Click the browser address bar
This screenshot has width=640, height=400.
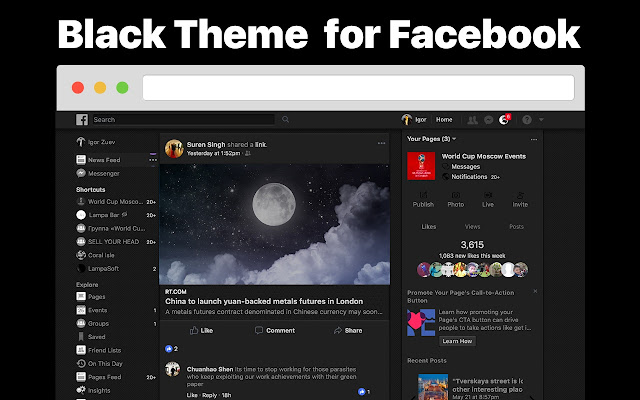tap(358, 88)
